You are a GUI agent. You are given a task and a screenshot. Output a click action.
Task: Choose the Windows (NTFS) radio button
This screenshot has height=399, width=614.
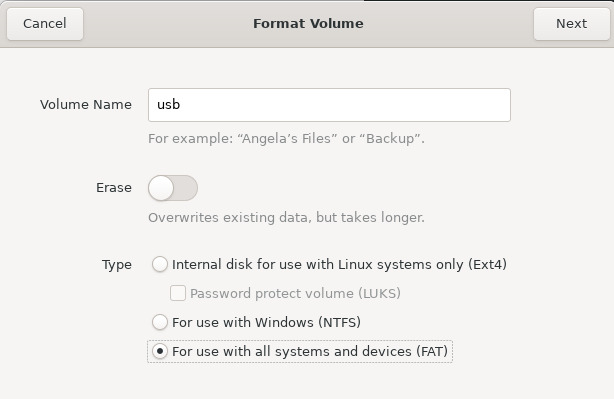tap(160, 322)
